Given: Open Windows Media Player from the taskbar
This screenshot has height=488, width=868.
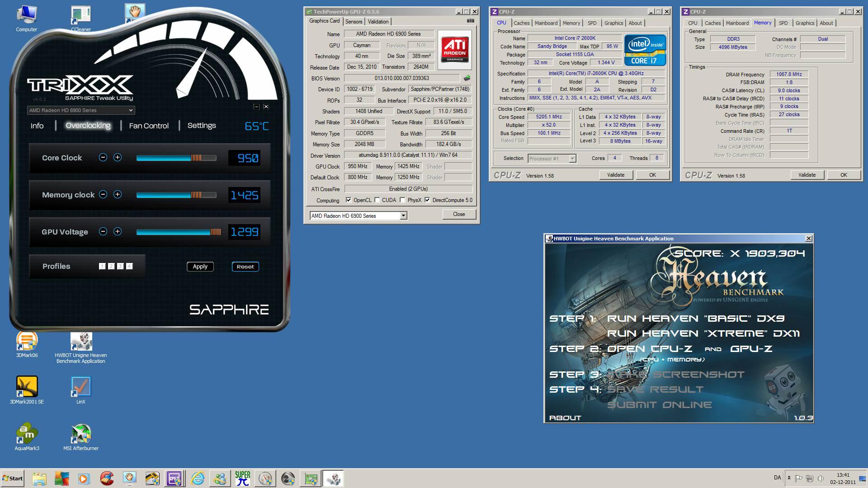Looking at the screenshot, I should 84,478.
